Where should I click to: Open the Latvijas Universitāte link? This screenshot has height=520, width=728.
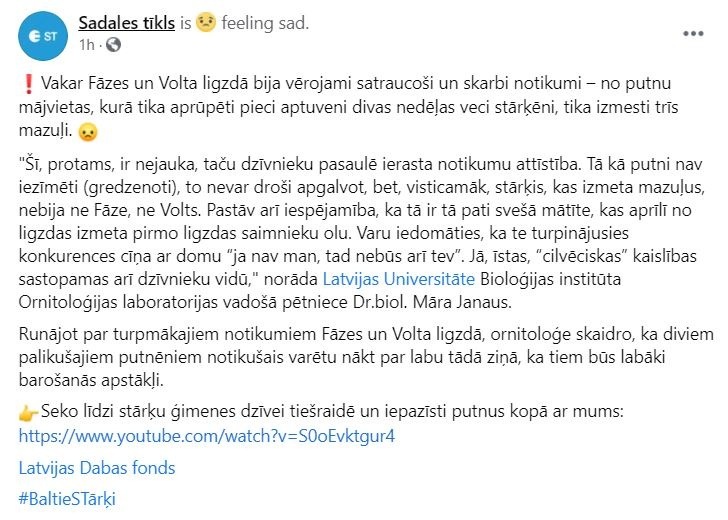[399, 280]
